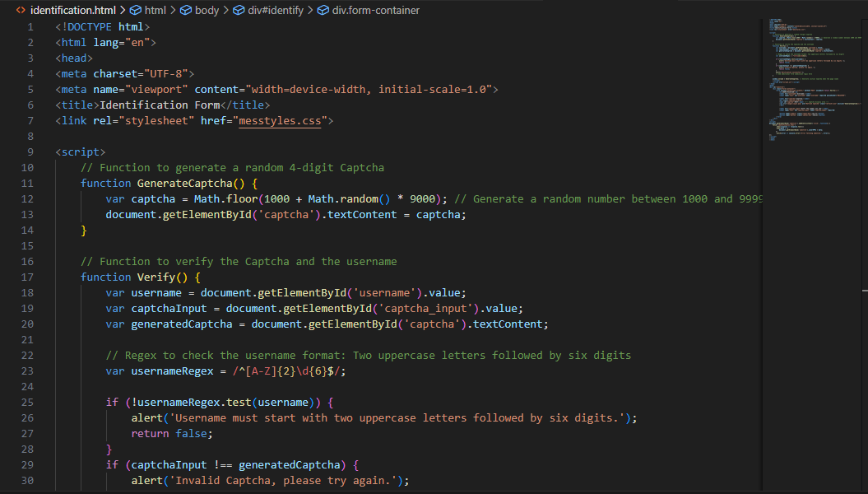
Task: Click the 'captcha_input' string on line 19
Action: click(x=425, y=309)
